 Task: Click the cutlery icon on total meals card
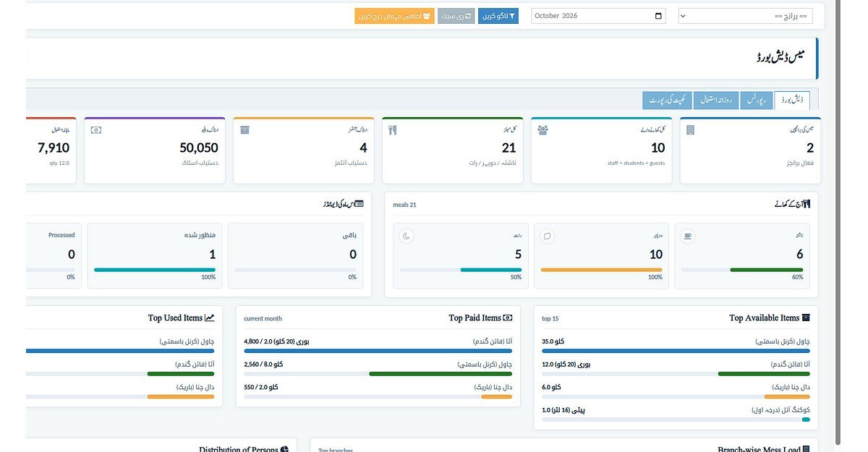point(393,130)
